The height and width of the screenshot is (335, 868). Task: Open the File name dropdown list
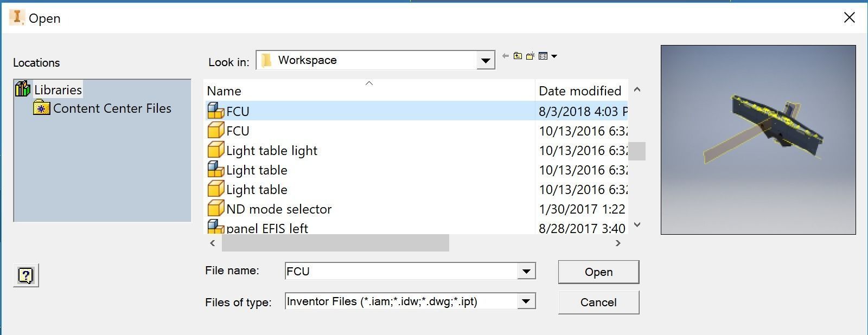(x=526, y=271)
